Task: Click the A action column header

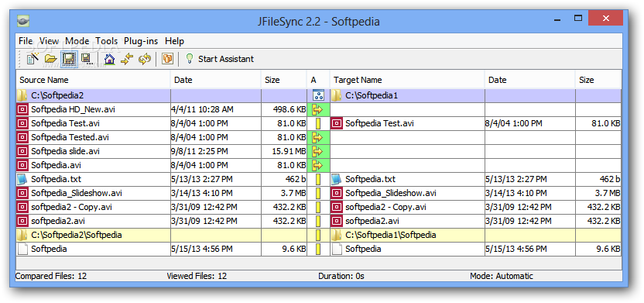Action: tap(318, 80)
